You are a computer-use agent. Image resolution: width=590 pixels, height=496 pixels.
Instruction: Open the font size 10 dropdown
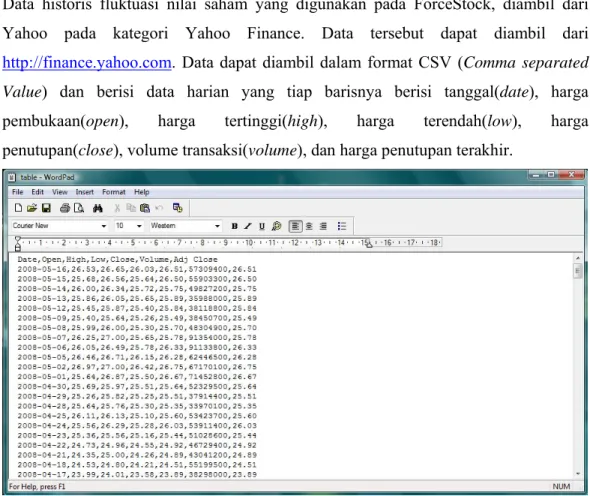pyautogui.click(x=139, y=226)
